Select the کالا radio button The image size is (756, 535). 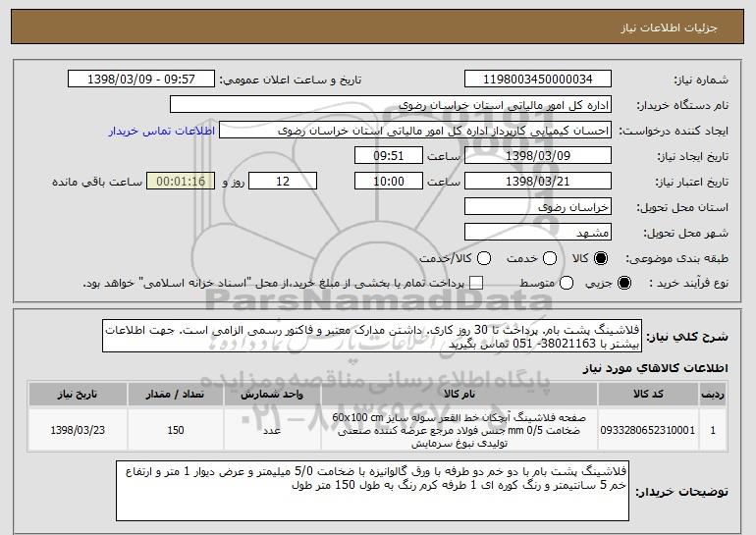click(x=600, y=258)
